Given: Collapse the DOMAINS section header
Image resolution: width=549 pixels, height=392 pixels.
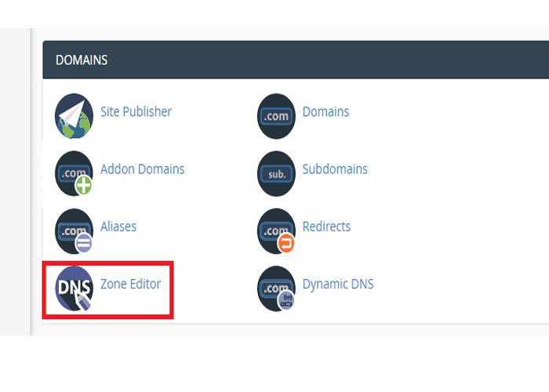Looking at the screenshot, I should point(82,60).
